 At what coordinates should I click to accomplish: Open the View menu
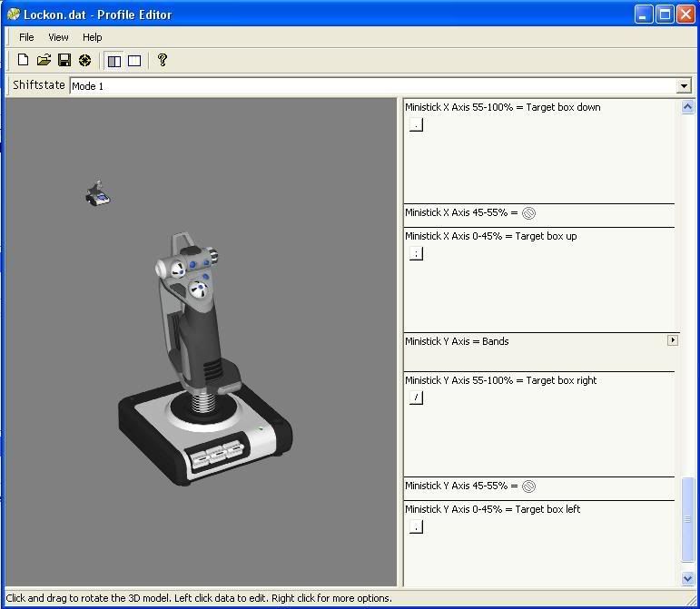pos(58,37)
